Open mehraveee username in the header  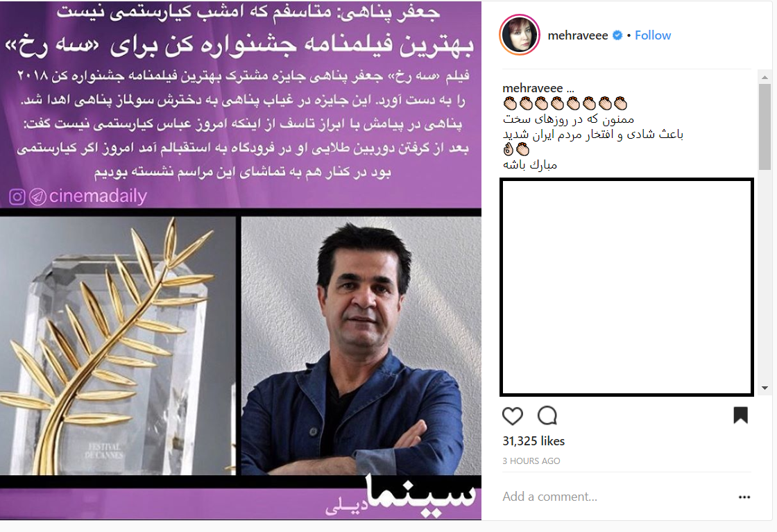pyautogui.click(x=578, y=35)
